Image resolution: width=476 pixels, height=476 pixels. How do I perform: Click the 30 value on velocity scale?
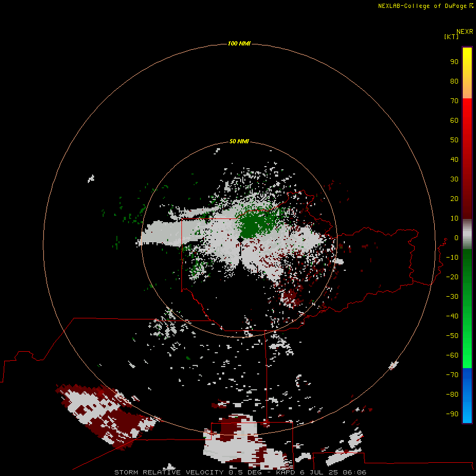(x=454, y=179)
